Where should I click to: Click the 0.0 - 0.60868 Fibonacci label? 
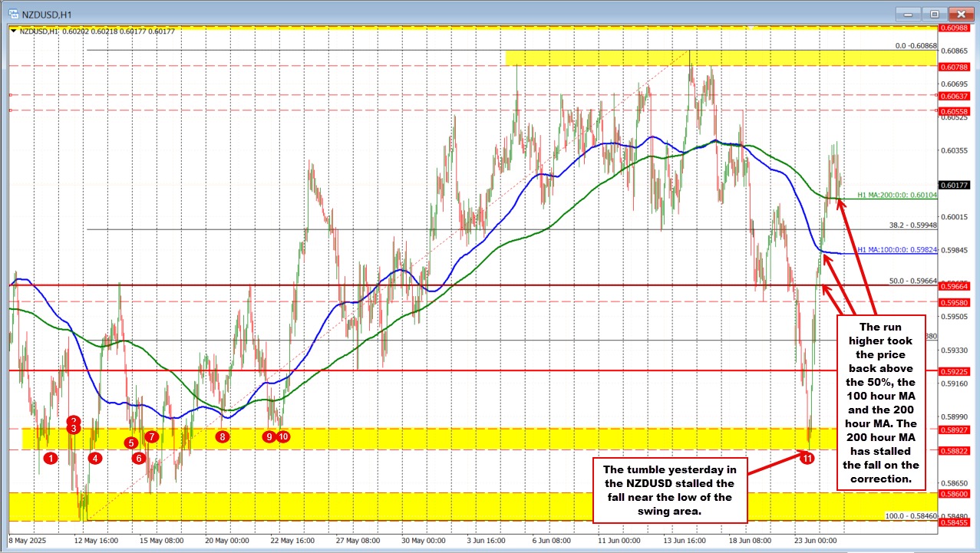[916, 46]
